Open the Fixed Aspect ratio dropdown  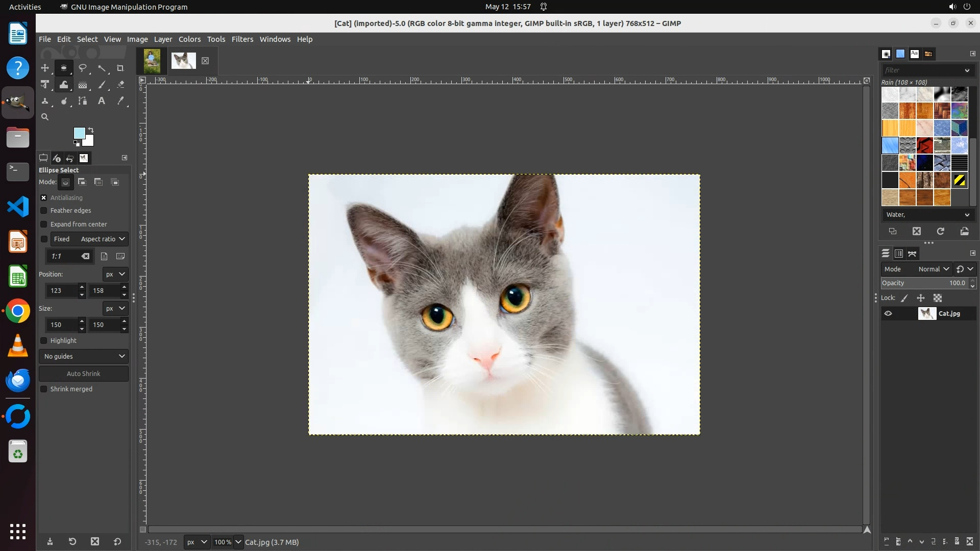102,239
